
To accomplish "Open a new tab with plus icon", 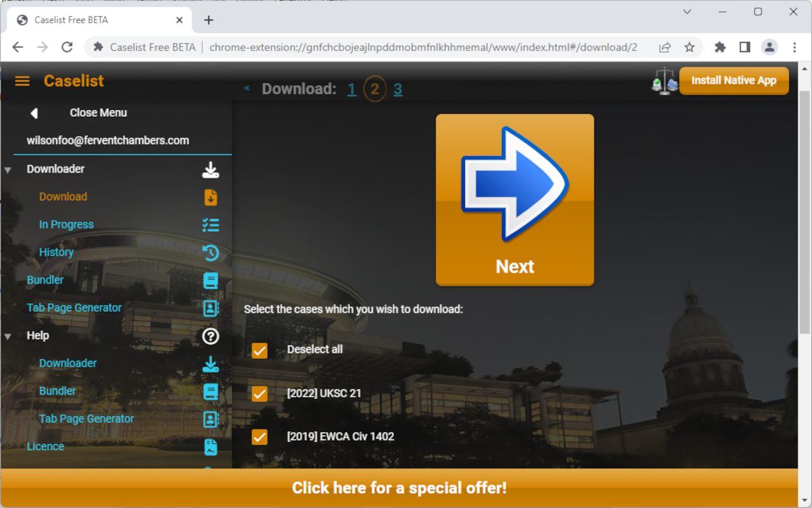I will click(x=209, y=20).
